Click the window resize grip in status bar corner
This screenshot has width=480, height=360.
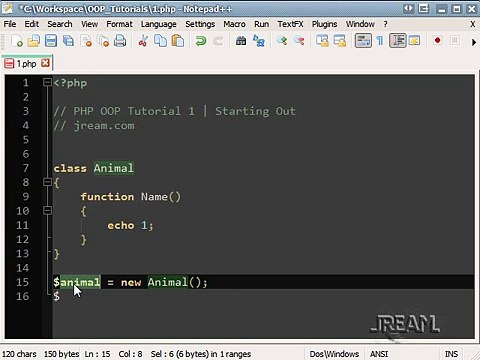tap(474, 355)
